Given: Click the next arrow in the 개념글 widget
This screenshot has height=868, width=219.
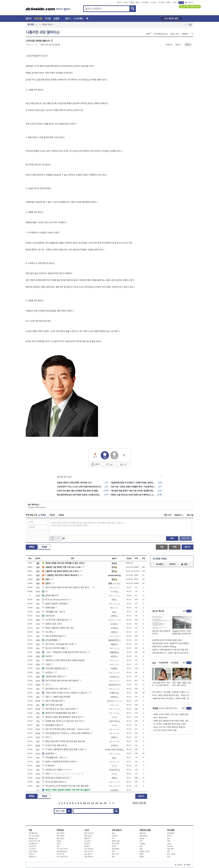Looking at the screenshot, I should click(x=190, y=708).
